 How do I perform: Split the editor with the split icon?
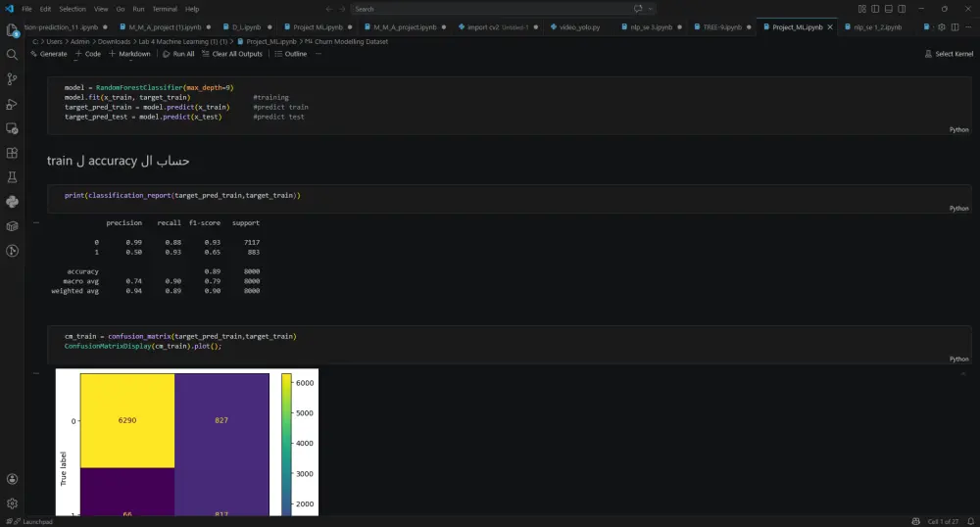pyautogui.click(x=955, y=26)
